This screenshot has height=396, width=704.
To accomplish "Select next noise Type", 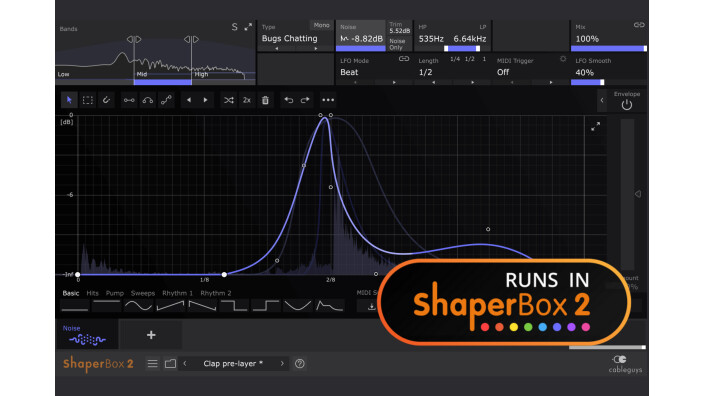I will pos(316,48).
